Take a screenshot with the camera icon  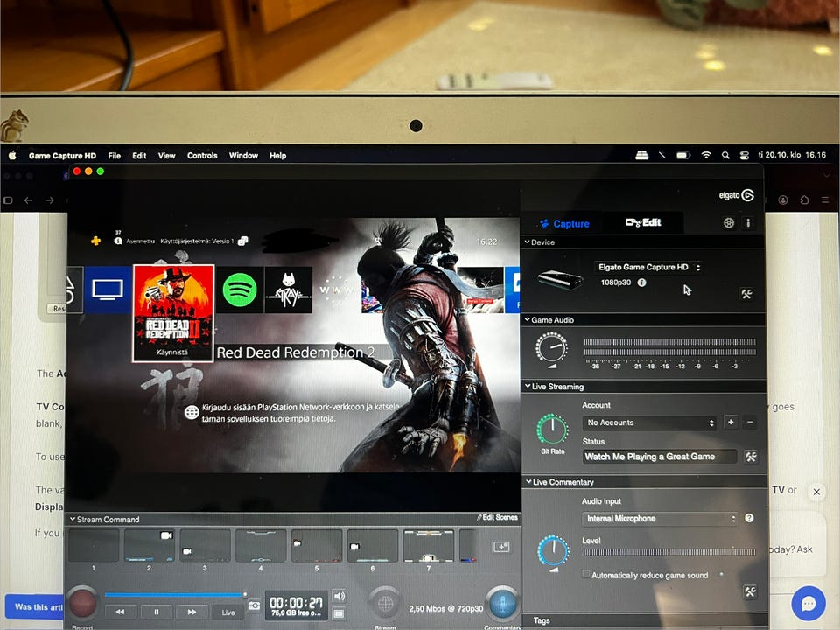[255, 605]
